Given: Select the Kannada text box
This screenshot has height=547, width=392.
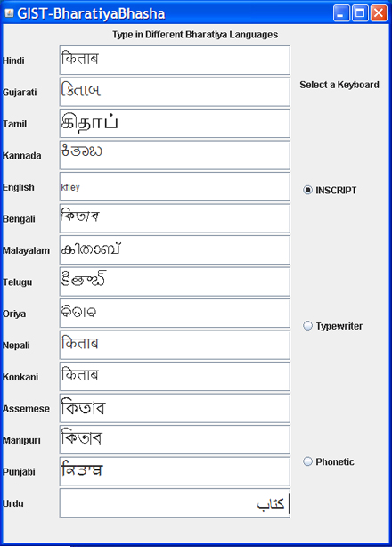Looking at the screenshot, I should coord(175,155).
